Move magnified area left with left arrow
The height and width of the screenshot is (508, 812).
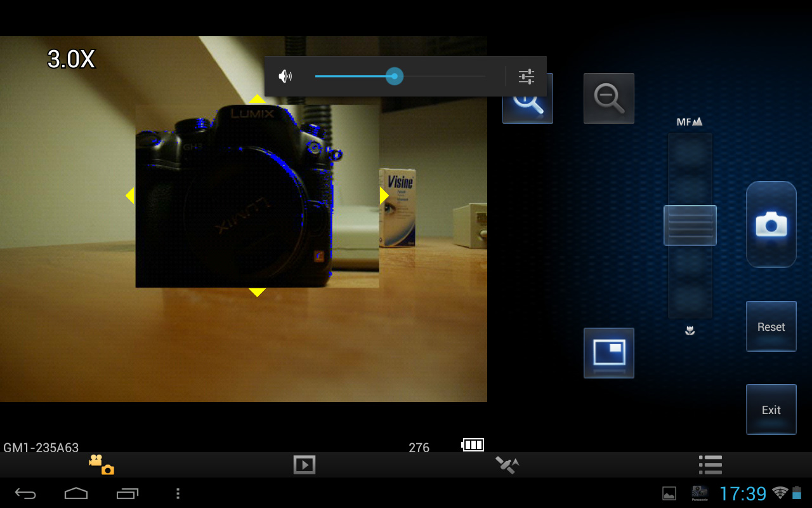(x=130, y=196)
